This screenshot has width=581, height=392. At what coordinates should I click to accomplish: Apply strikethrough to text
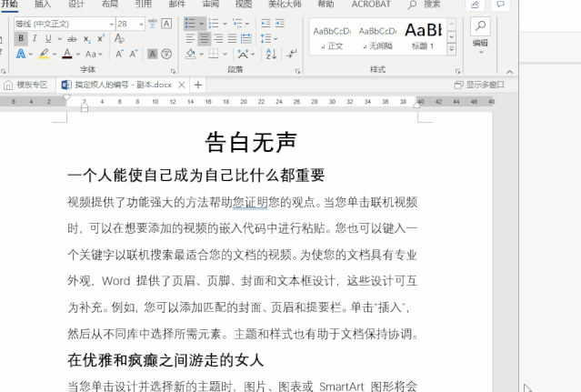coord(73,39)
